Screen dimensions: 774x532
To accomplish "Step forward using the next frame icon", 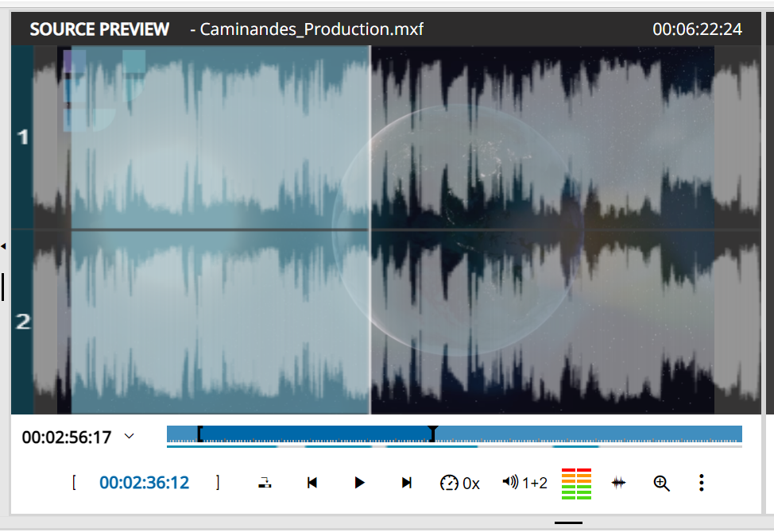I will [407, 482].
